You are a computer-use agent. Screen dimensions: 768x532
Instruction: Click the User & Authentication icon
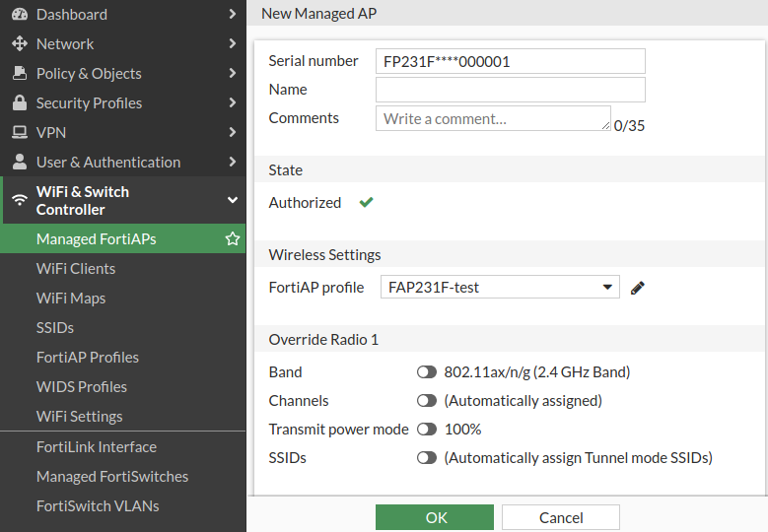(x=19, y=163)
